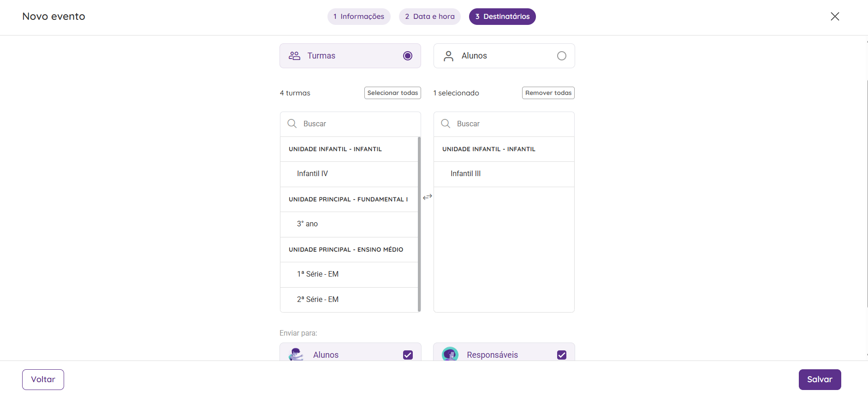This screenshot has height=396, width=868.
Task: Click the magnifier icon in the right Buscar field
Action: pyautogui.click(x=446, y=124)
